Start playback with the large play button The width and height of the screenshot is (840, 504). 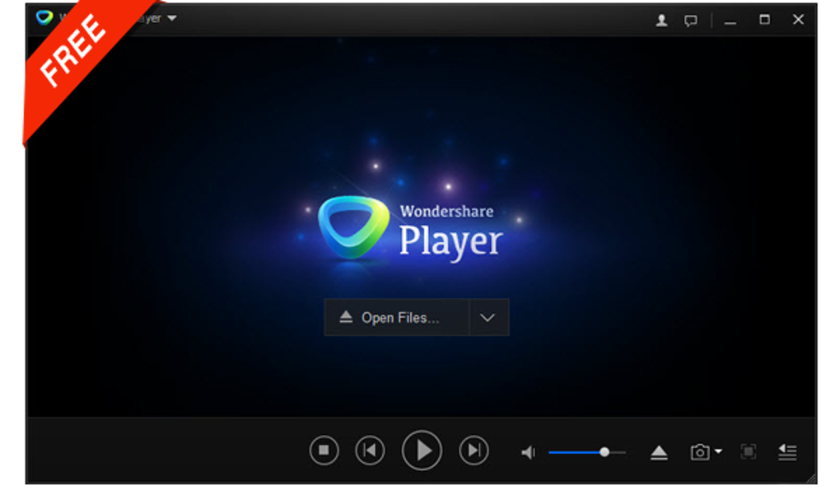[x=422, y=450]
